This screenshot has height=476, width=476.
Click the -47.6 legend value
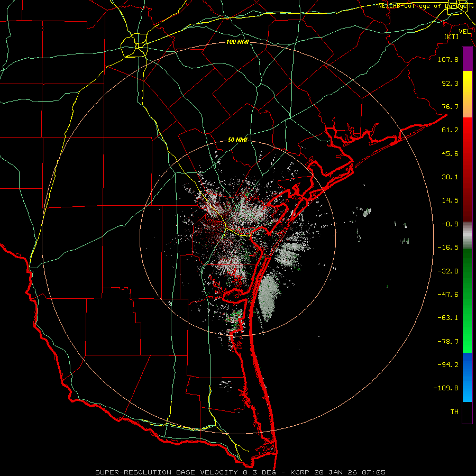[448, 295]
